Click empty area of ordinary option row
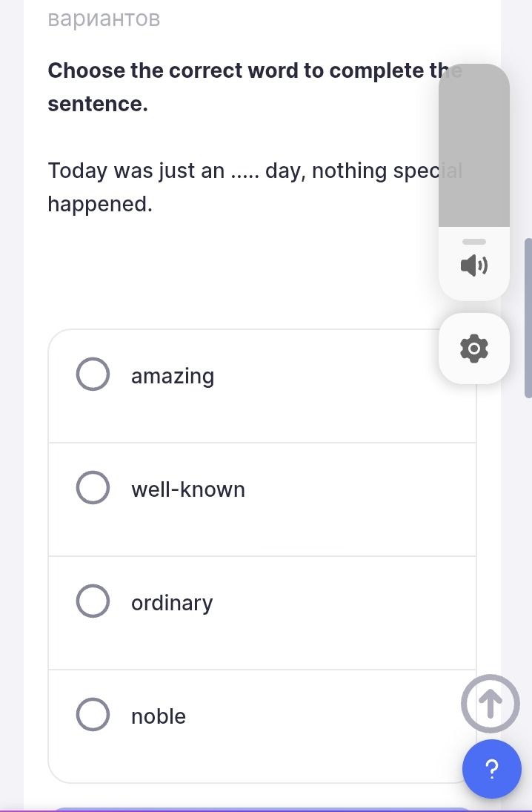 pos(336,613)
